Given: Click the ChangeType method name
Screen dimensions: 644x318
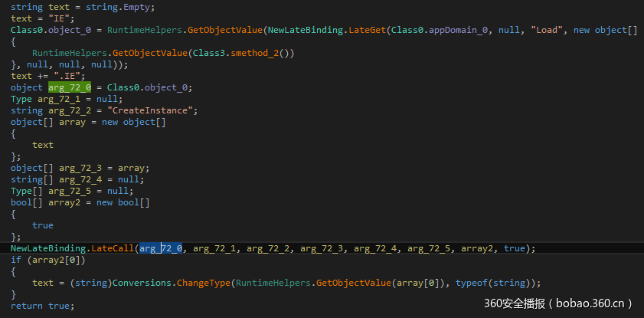Looking at the screenshot, I should point(204,283).
